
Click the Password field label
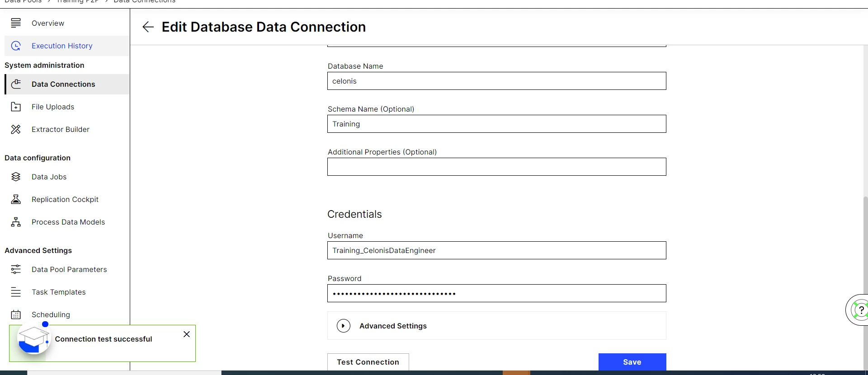pos(344,278)
